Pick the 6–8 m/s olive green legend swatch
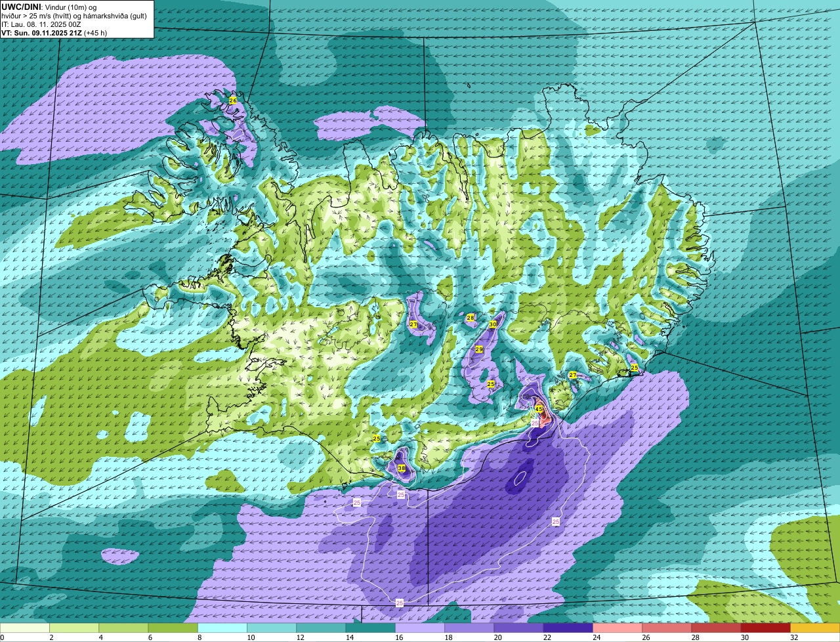The width and height of the screenshot is (840, 642). click(173, 628)
